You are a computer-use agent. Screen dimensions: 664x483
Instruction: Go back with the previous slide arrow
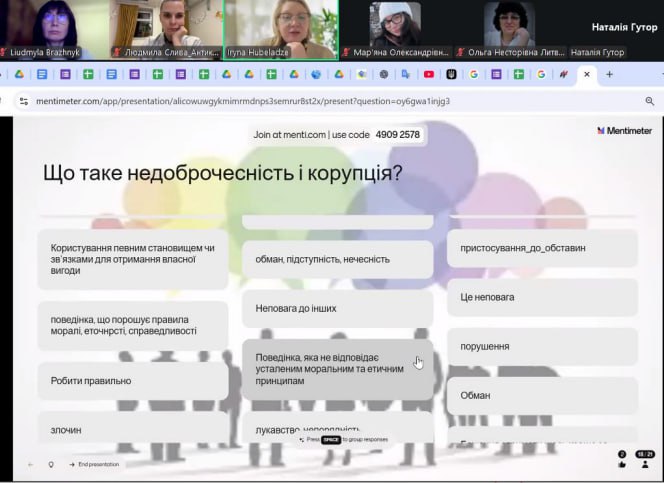[30, 465]
